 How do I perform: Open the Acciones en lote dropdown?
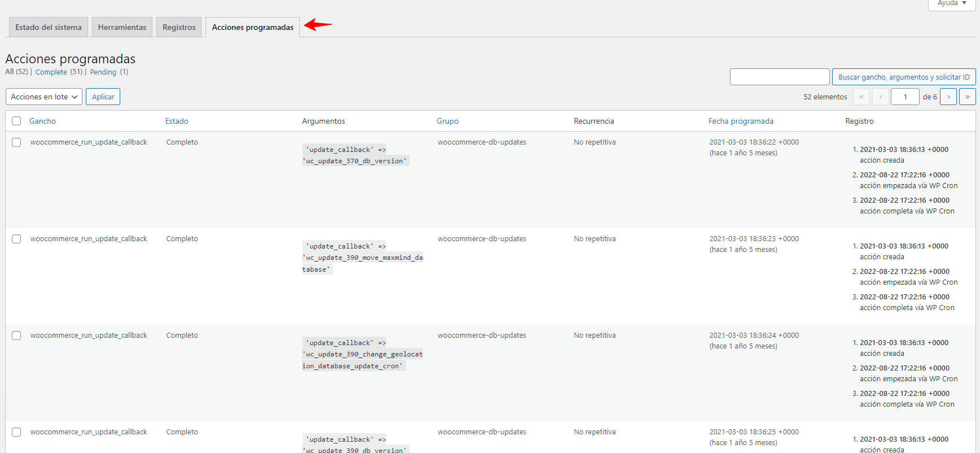tap(44, 97)
